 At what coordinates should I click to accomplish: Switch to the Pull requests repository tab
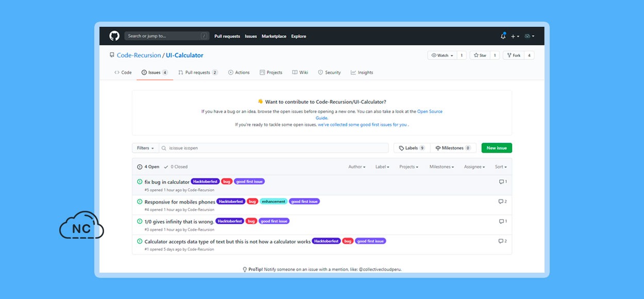(x=198, y=73)
